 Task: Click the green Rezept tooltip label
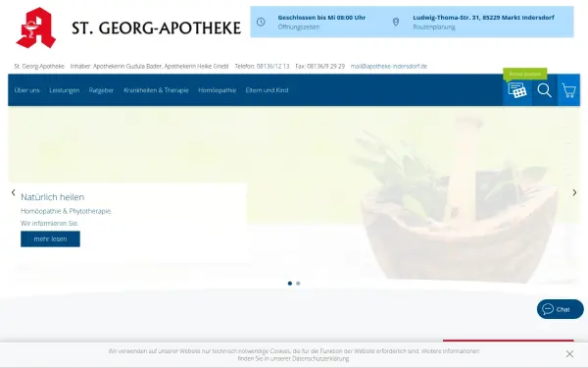pyautogui.click(x=525, y=74)
